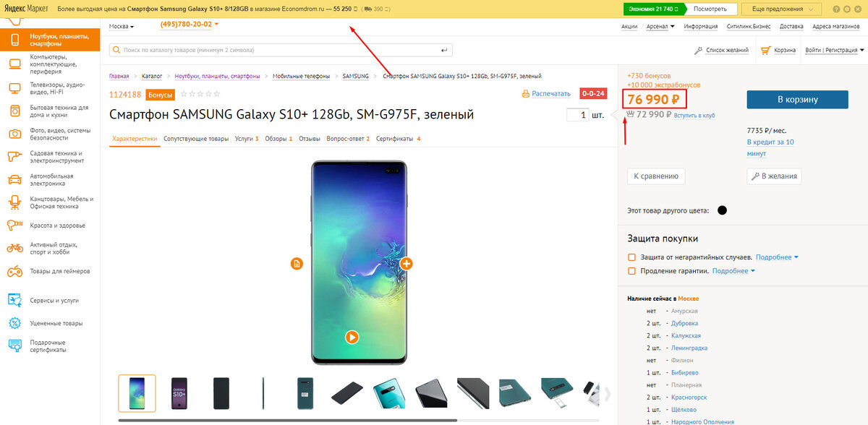This screenshot has height=425, width=868.
Task: Click the quantity input field showing 1
Action: click(x=578, y=115)
